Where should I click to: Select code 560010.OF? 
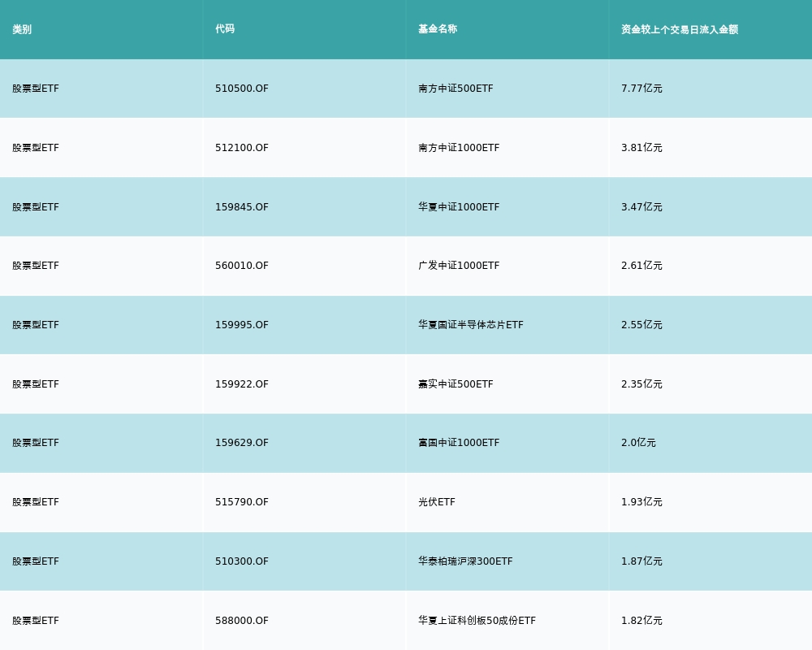point(242,266)
